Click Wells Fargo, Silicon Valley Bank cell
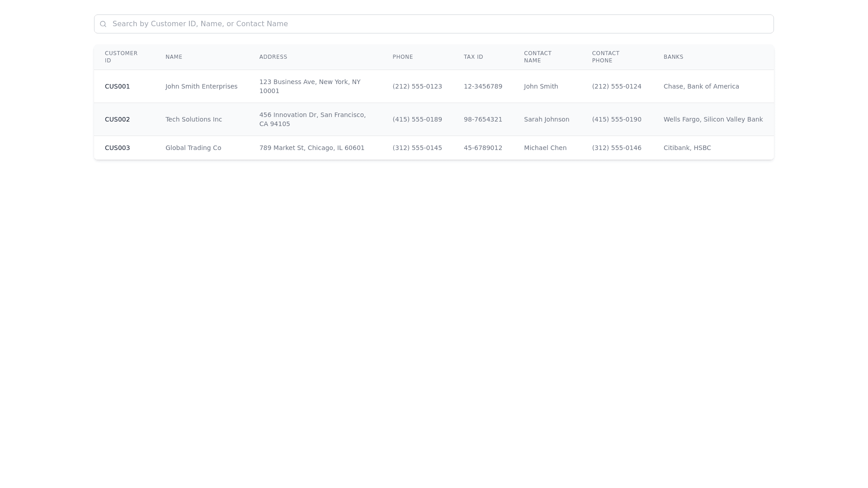 pyautogui.click(x=713, y=119)
